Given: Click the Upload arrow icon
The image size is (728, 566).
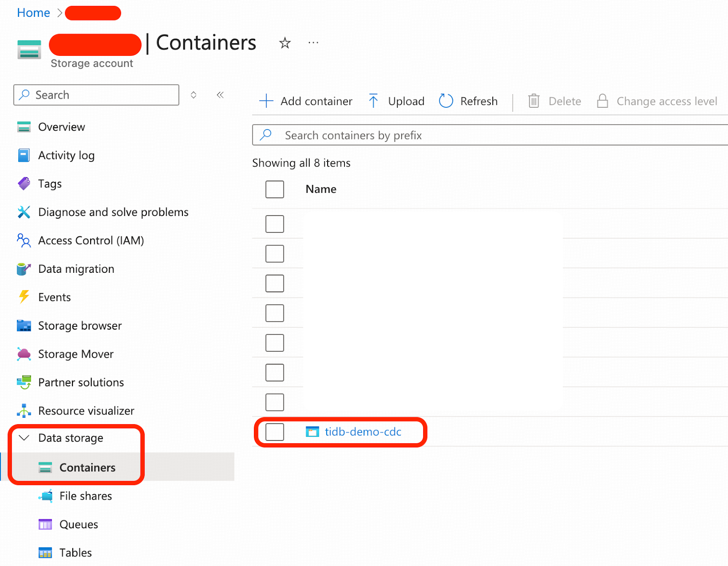Looking at the screenshot, I should click(x=373, y=101).
